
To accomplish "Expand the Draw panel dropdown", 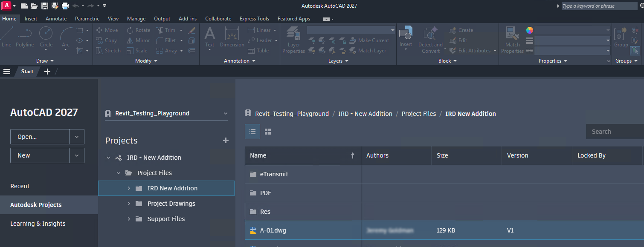I will (45, 61).
